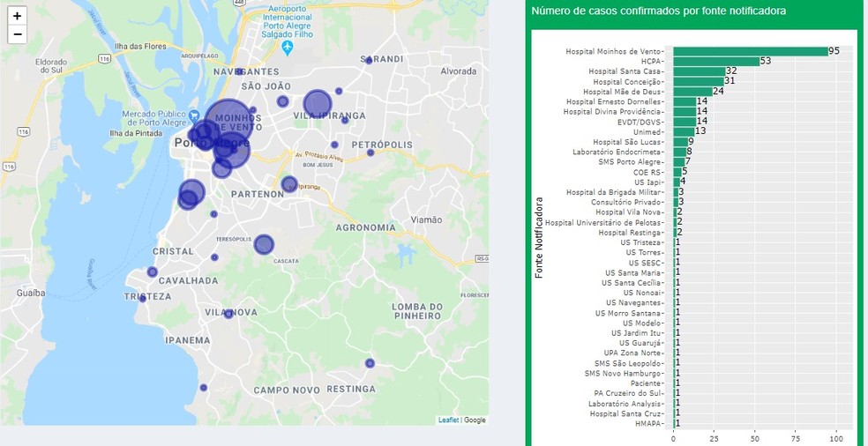Screen dimensions: 868x446
Task: Click the UPA Zona Norte label
Action: click(632, 353)
